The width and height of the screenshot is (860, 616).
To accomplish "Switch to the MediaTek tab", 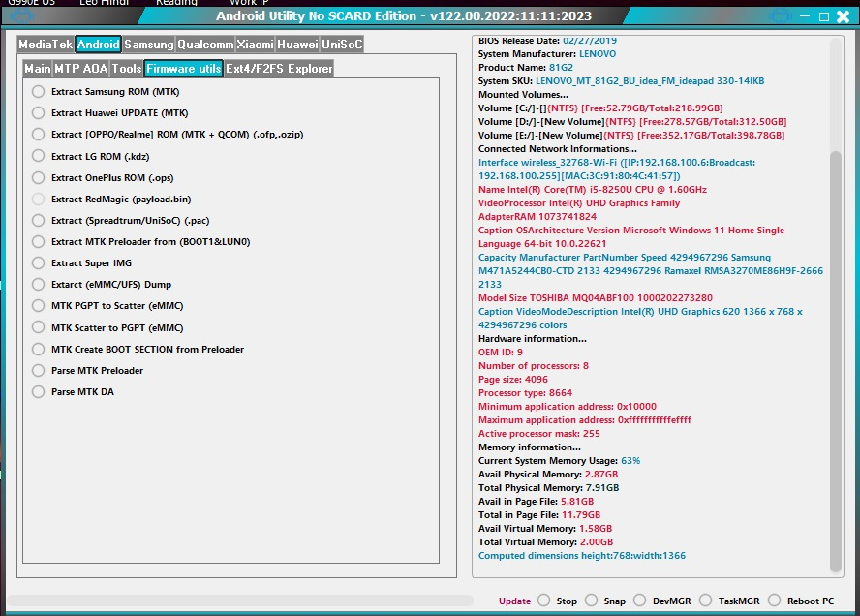I will pyautogui.click(x=46, y=45).
